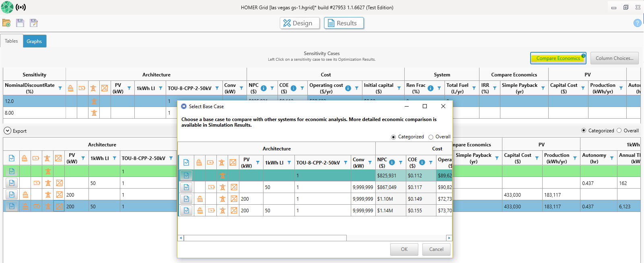Select the Overall option in the main window

pos(619,131)
